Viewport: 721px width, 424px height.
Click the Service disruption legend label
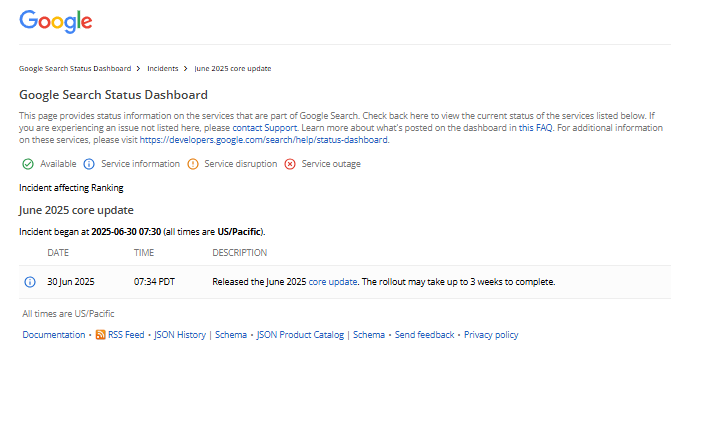(x=240, y=164)
